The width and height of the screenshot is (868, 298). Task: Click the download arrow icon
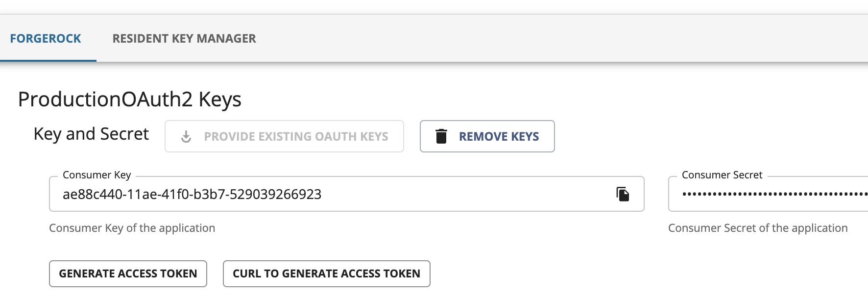coord(186,137)
